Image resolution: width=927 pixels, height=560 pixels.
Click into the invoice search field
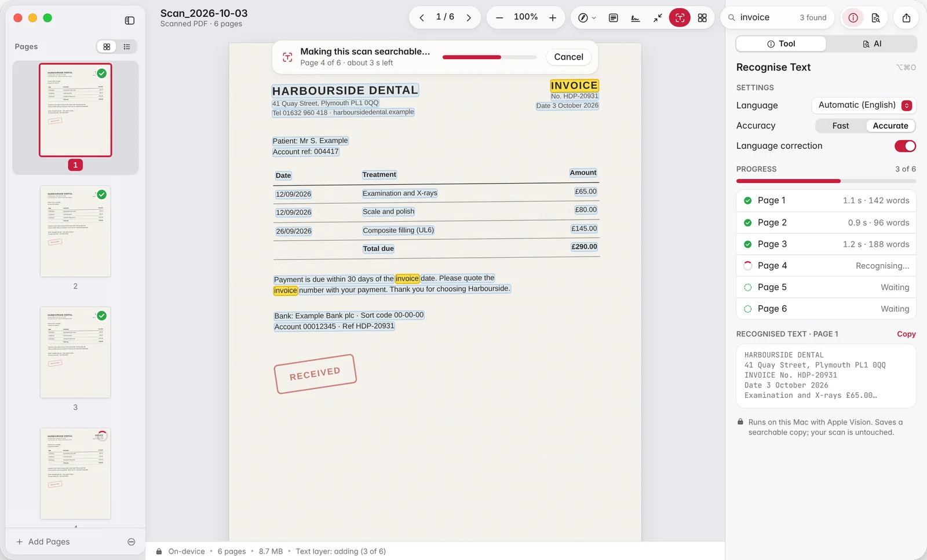[x=777, y=17]
